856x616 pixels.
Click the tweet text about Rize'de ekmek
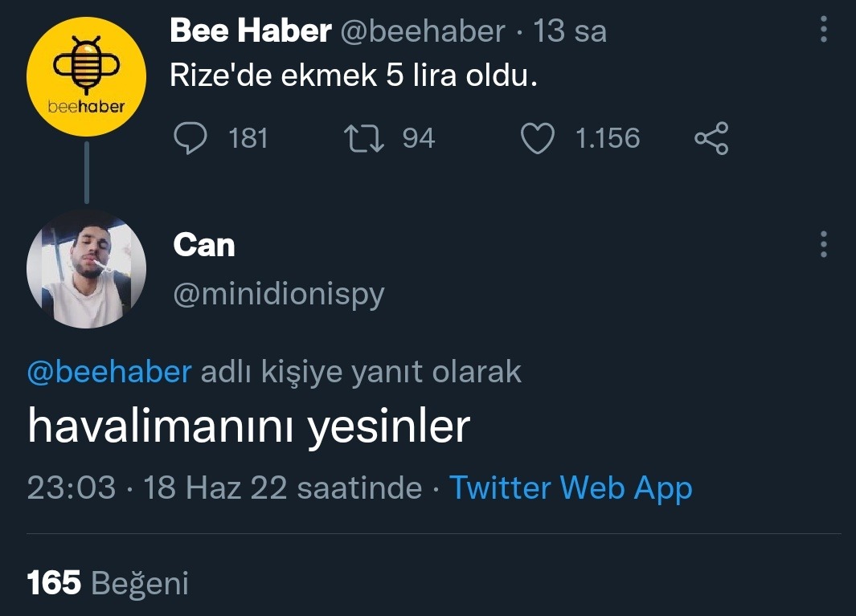[x=353, y=75]
